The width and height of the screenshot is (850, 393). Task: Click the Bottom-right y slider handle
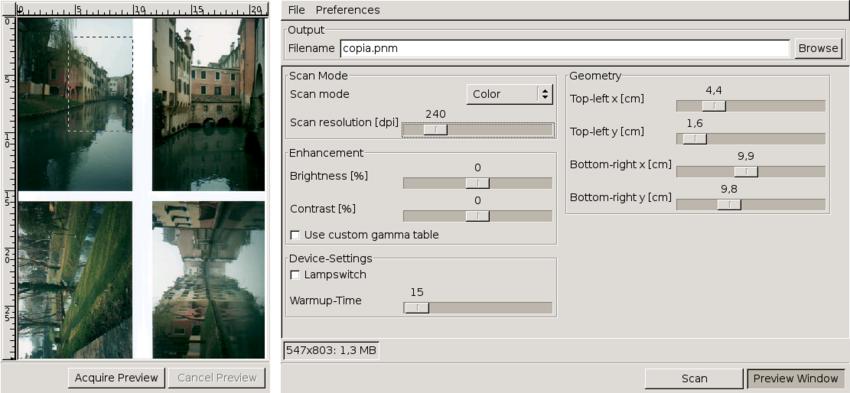729,204
